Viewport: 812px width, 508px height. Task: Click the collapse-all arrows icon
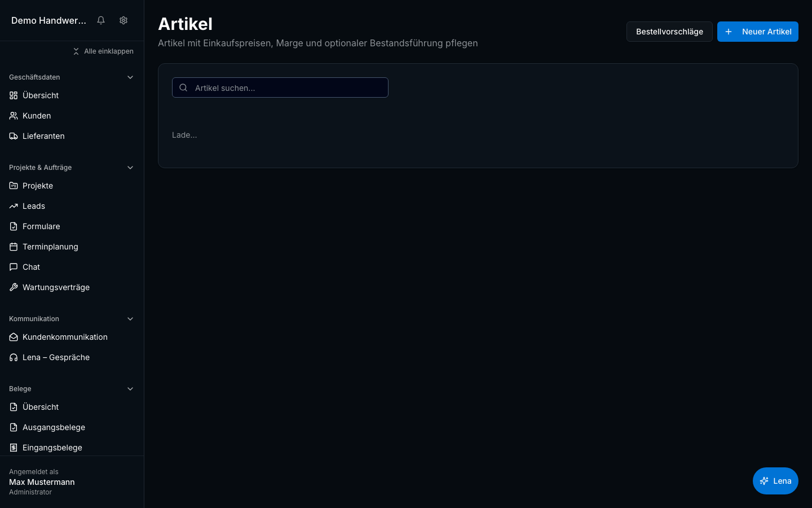pos(76,51)
